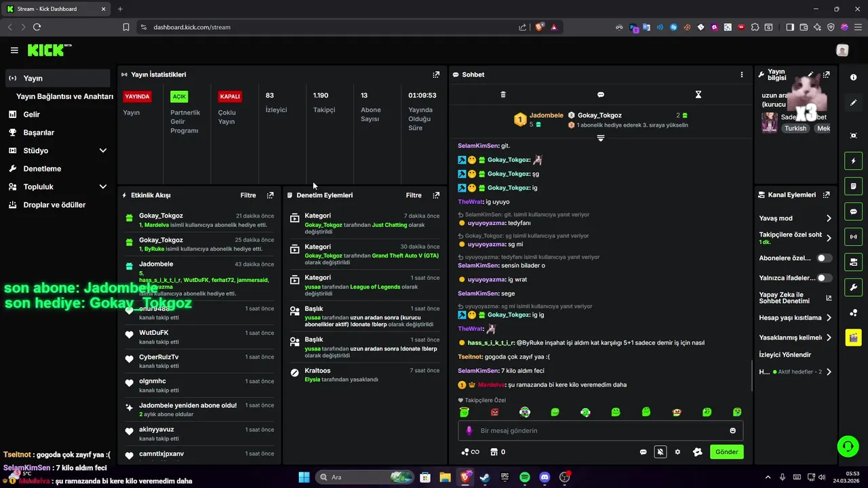Open Steam from the taskbar
The height and width of the screenshot is (488, 868).
pyautogui.click(x=485, y=477)
